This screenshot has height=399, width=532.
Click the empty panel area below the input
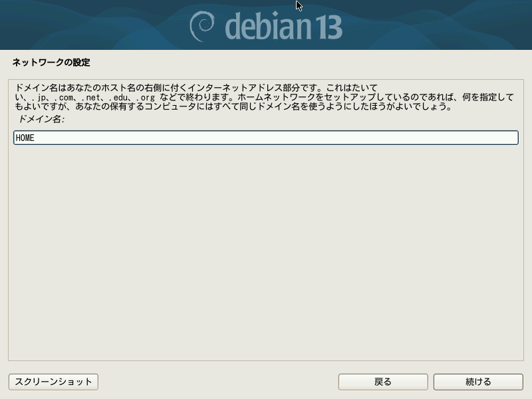point(266,251)
